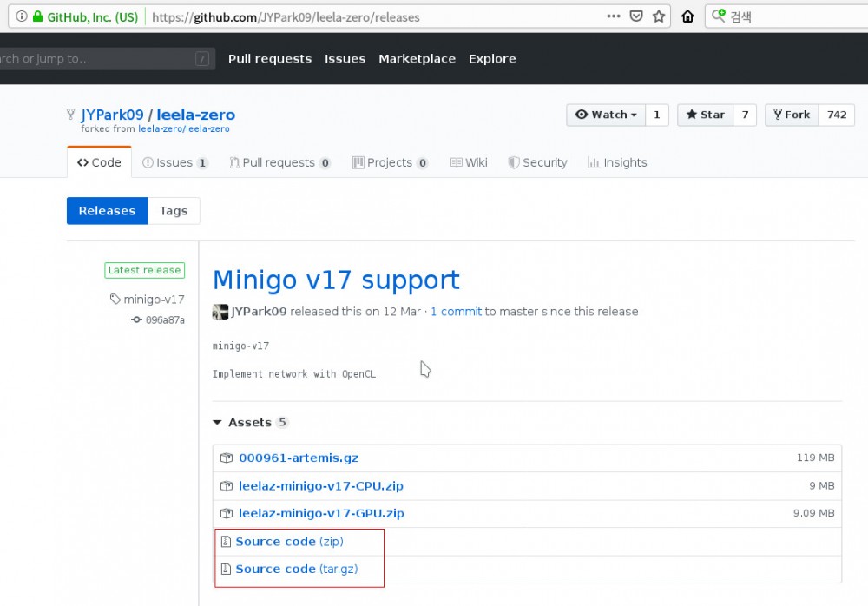
Task: Open the Security tab
Action: coord(537,162)
